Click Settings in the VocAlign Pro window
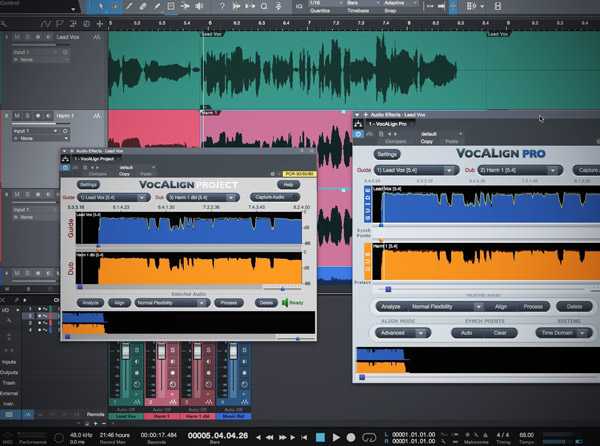The image size is (600, 446). 387,154
